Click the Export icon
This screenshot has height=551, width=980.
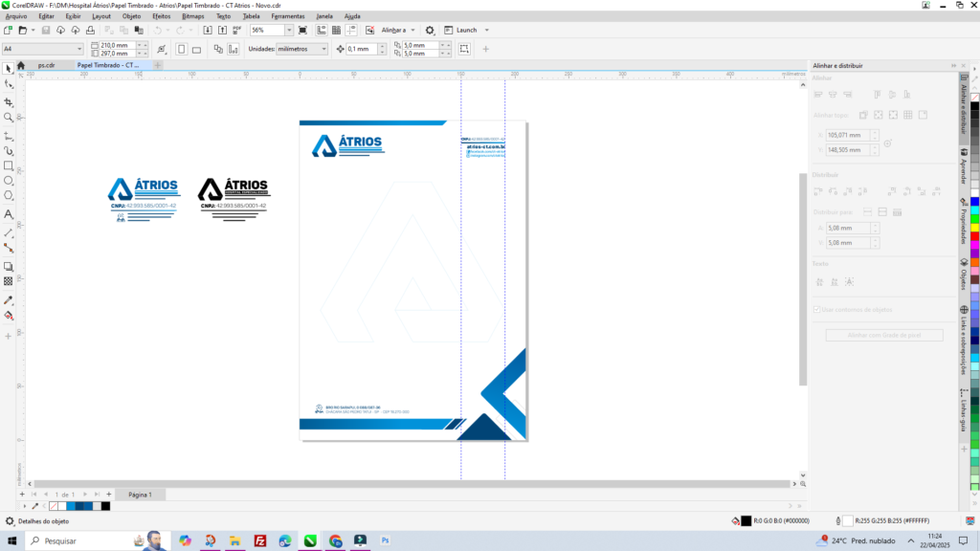pyautogui.click(x=222, y=30)
